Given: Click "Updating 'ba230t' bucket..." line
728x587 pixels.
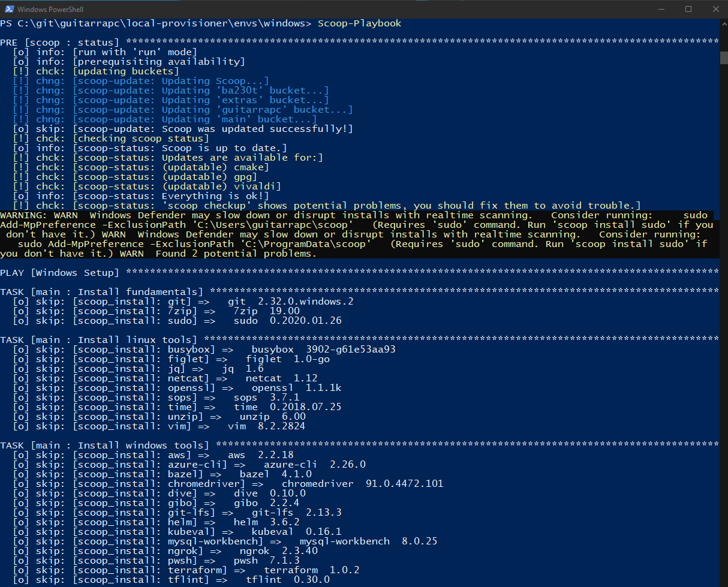Looking at the screenshot, I should pos(171,91).
